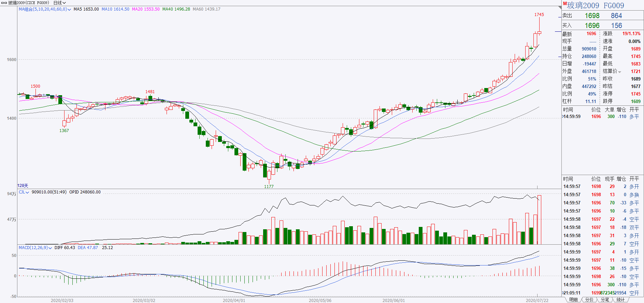Switch to the 统计 tab

tap(621, 300)
